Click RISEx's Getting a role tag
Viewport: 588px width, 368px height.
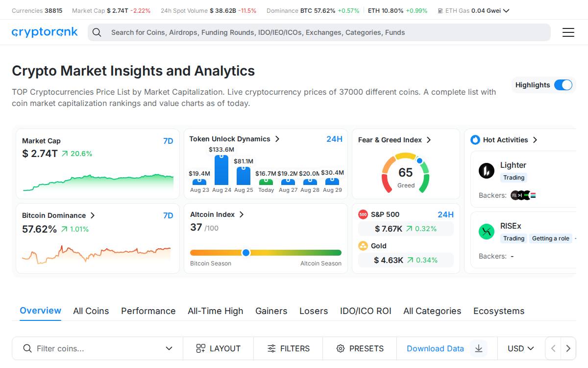click(x=551, y=238)
